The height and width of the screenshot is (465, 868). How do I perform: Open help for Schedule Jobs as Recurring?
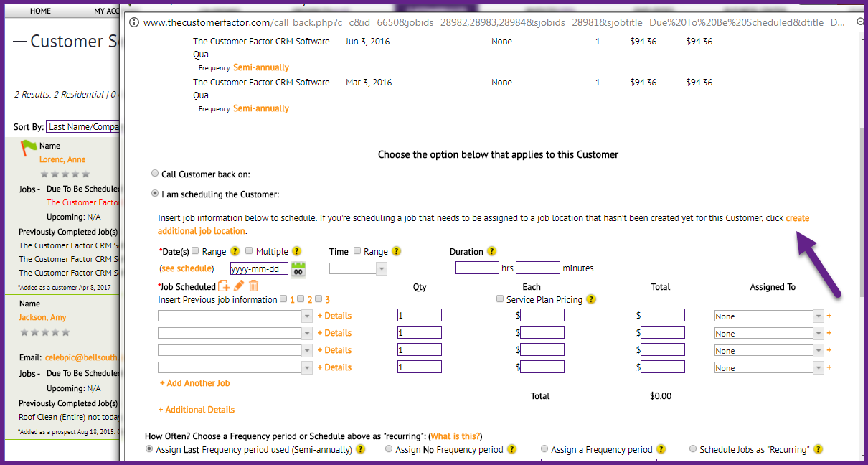coord(817,449)
